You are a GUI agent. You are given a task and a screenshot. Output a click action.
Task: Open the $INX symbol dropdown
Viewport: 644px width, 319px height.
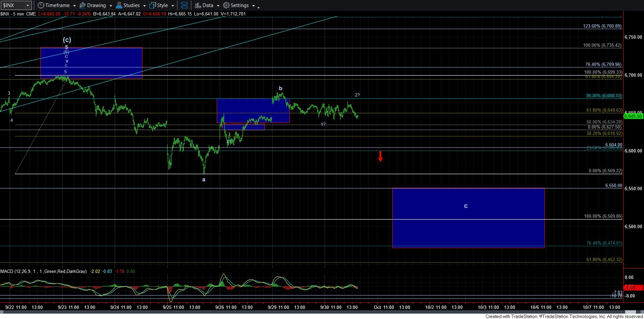[28, 5]
